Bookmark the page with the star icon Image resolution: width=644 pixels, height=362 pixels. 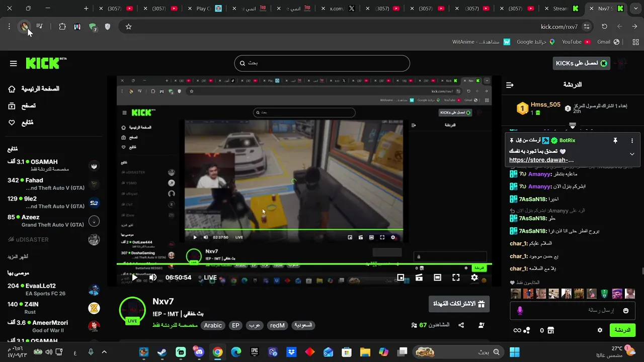click(x=128, y=27)
